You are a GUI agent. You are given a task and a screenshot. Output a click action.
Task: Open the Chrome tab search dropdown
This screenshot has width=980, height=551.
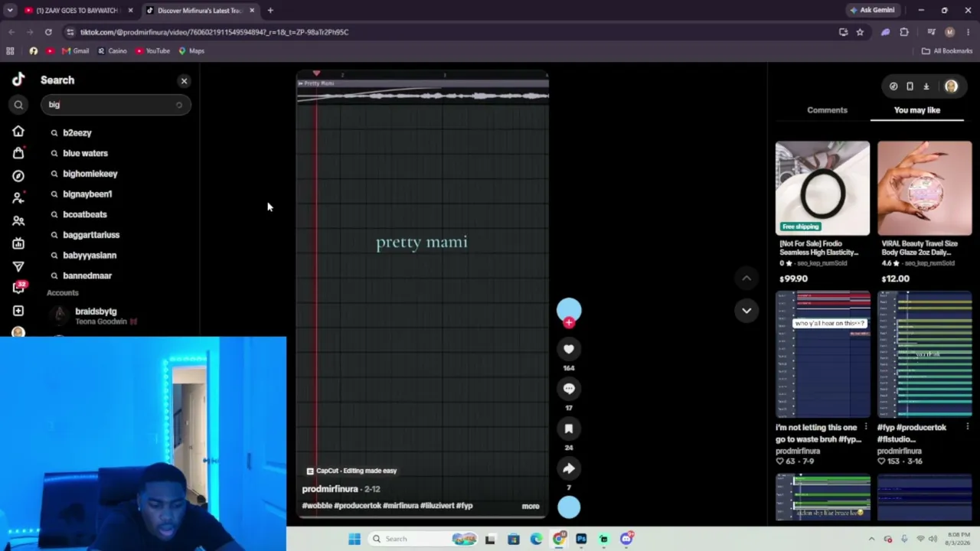[10, 11]
